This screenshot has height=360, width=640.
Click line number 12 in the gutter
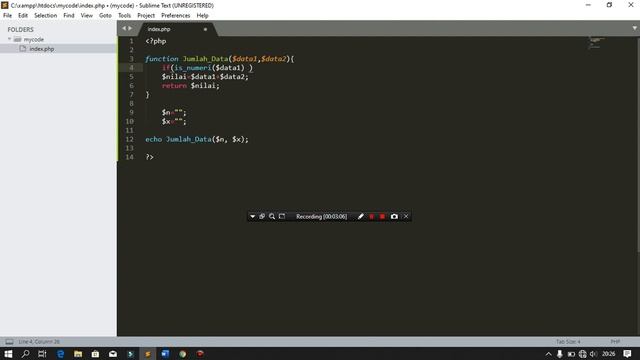(x=129, y=139)
